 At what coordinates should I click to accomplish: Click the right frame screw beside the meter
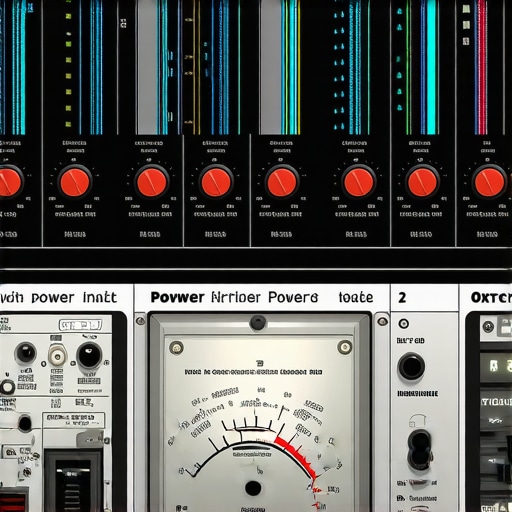click(x=382, y=321)
